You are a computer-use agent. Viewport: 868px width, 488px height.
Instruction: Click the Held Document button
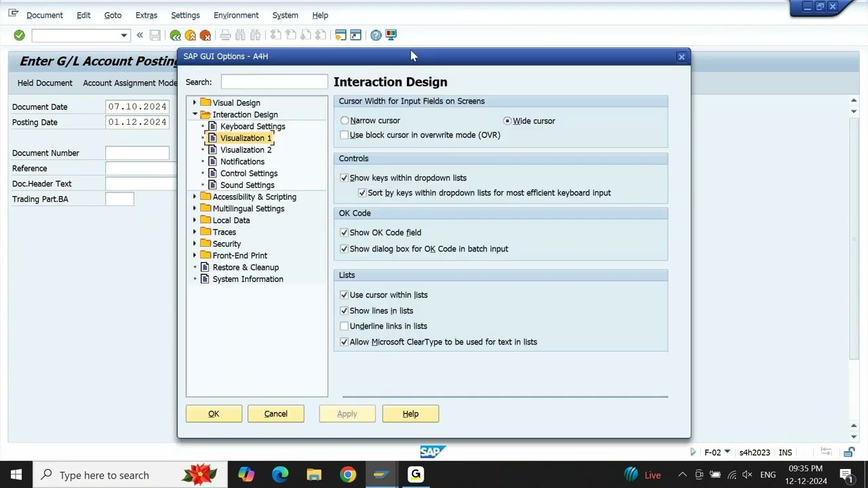pyautogui.click(x=45, y=83)
